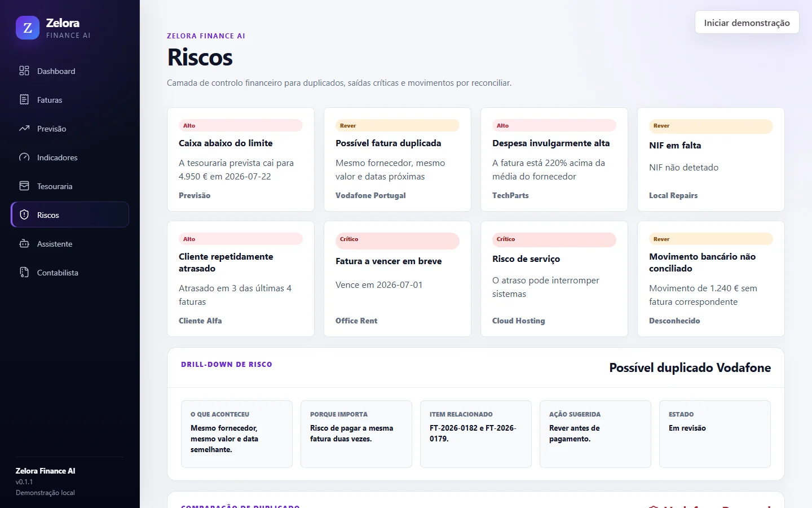Click Crítico badge on Risco de serviço

click(x=554, y=240)
